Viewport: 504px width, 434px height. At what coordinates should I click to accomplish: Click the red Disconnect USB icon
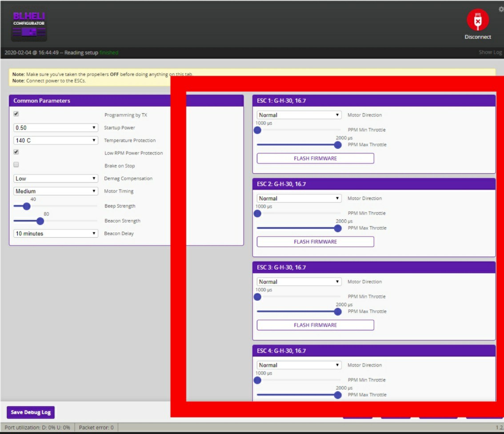tap(478, 20)
